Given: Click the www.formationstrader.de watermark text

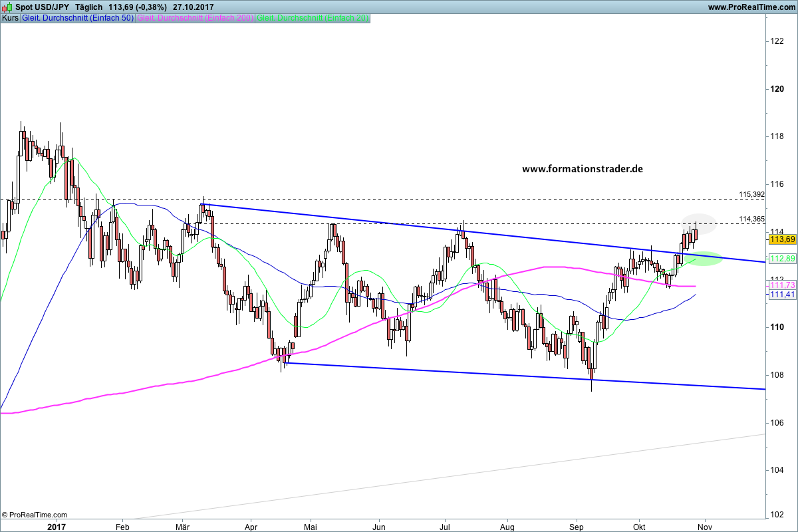Looking at the screenshot, I should tap(583, 169).
